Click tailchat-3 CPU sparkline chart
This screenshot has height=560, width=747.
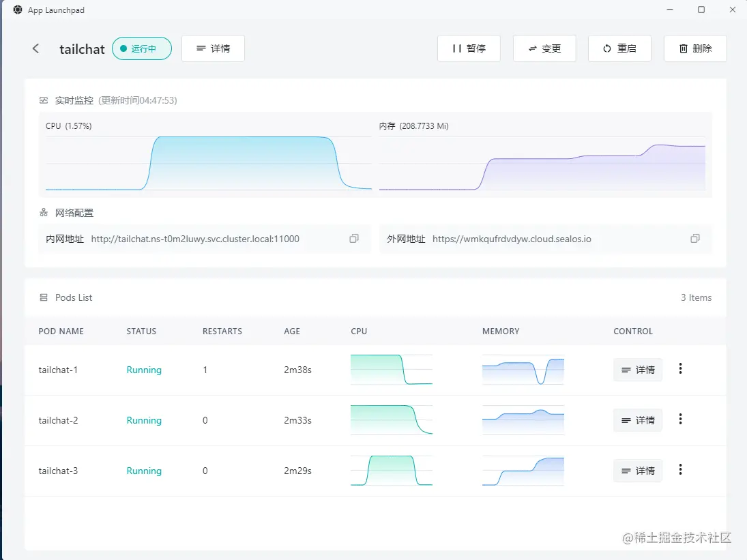pyautogui.click(x=392, y=471)
